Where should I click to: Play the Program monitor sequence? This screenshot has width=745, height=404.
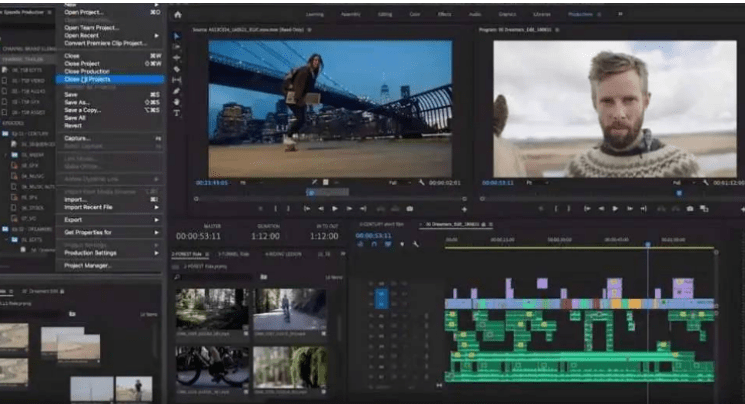tap(615, 209)
